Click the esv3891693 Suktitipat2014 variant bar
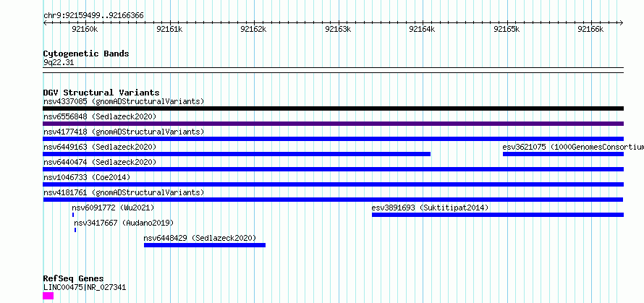The image size is (644, 303). (498, 215)
